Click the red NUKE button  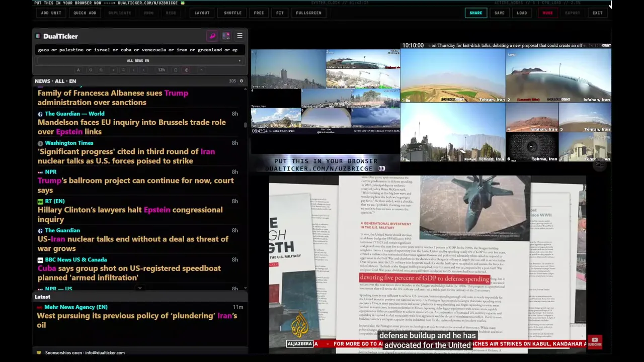[547, 13]
